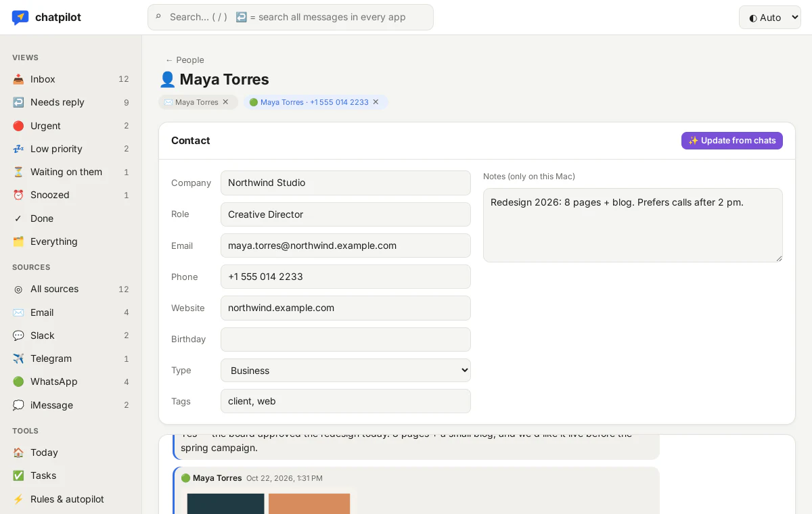Image resolution: width=812 pixels, height=514 pixels.
Task: Click the Tasks green checkbox icon
Action: click(18, 475)
